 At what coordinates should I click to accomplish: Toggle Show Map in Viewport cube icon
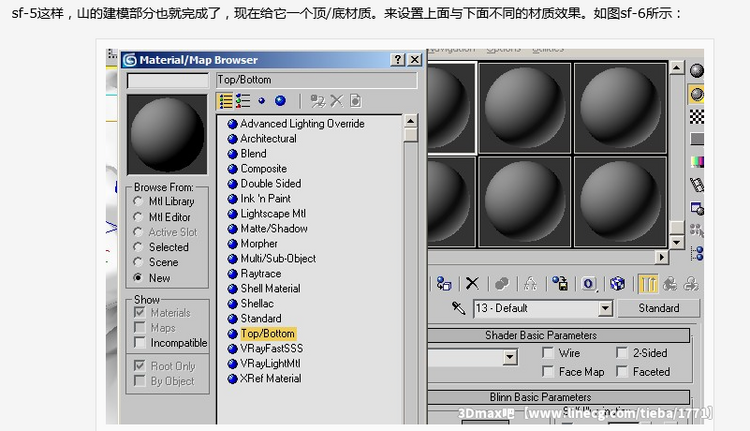coord(617,284)
